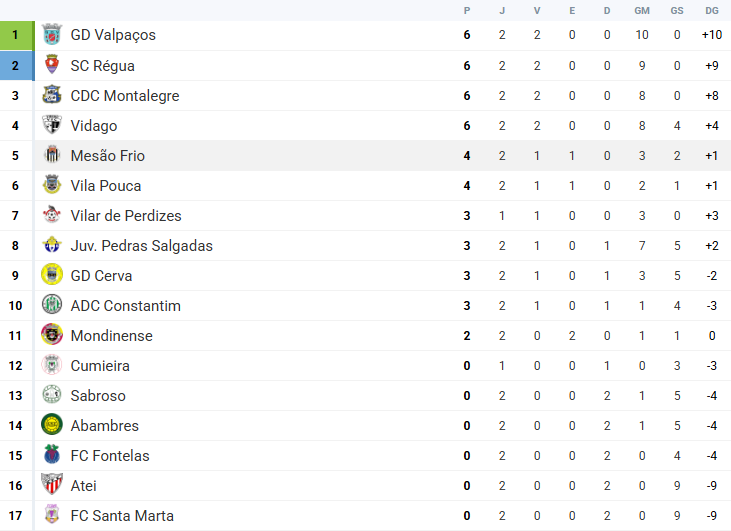Image resolution: width=731 pixels, height=531 pixels.
Task: Click the GD Cerva yellow crest
Action: click(52, 275)
